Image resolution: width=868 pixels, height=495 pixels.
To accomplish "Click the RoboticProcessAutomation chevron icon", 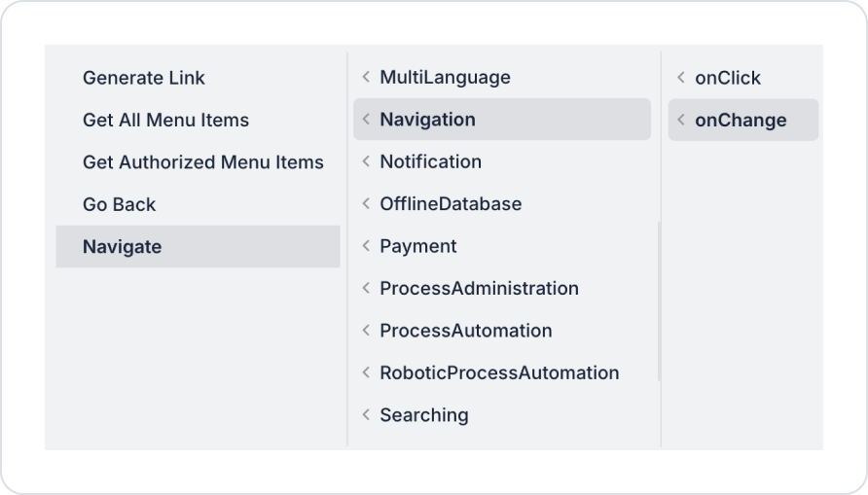I will coord(366,373).
